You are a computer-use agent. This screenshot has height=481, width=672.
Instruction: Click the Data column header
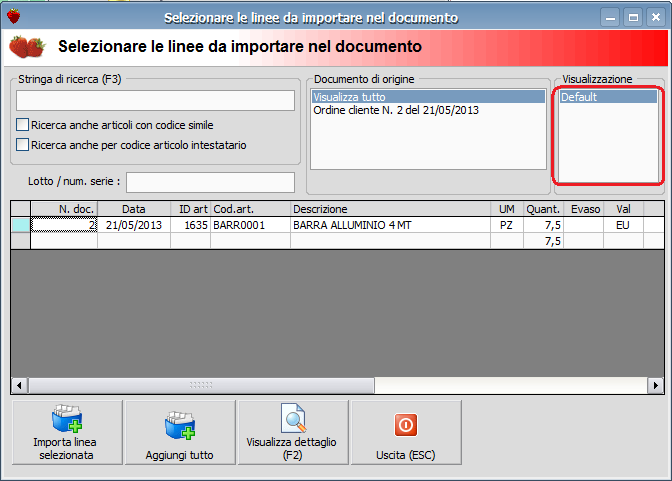pos(134,209)
